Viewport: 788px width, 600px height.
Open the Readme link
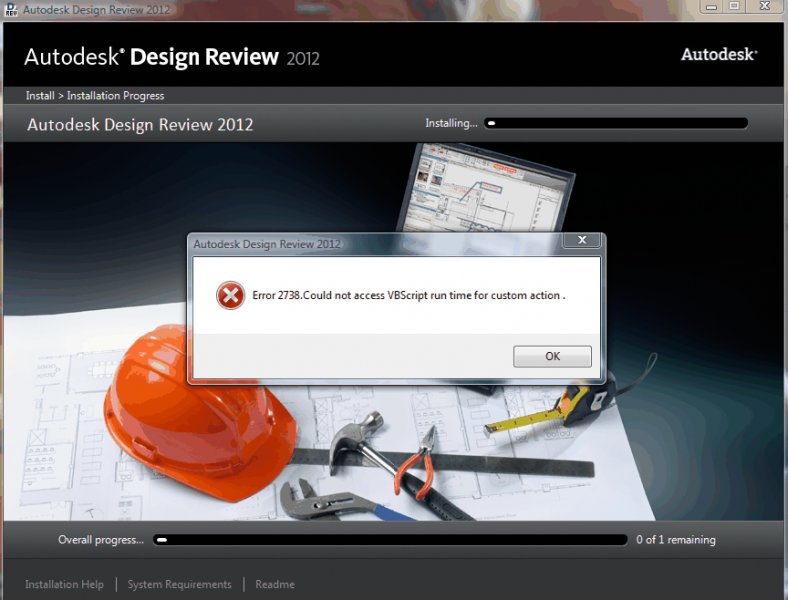pos(275,584)
